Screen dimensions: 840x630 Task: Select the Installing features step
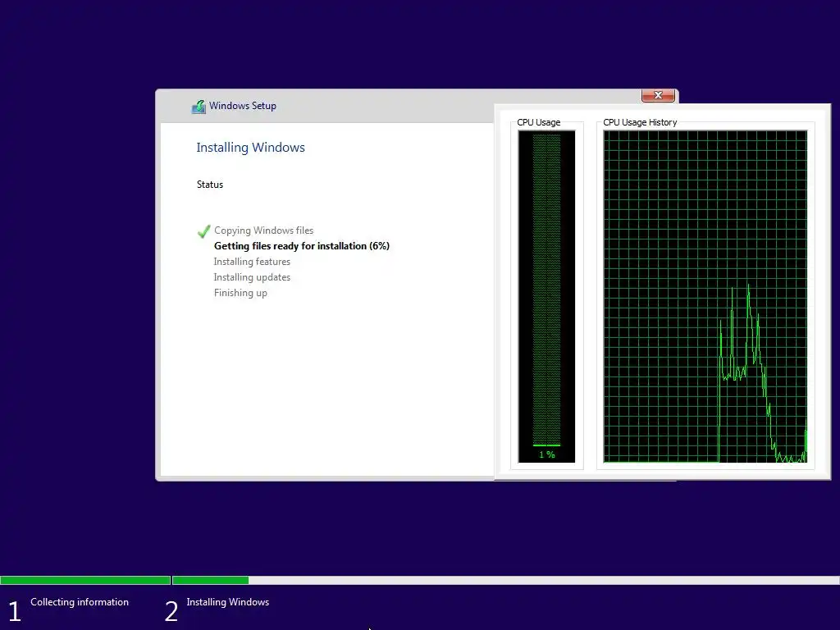(x=252, y=262)
